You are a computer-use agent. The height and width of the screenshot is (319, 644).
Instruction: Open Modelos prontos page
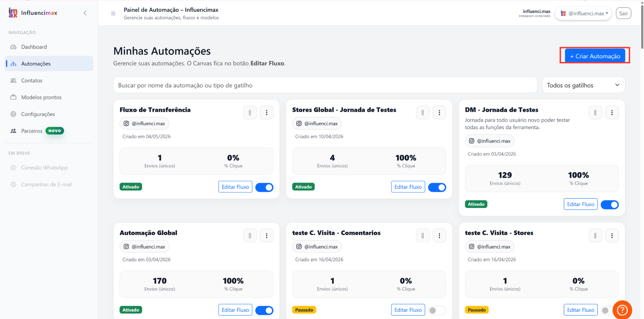click(49, 97)
